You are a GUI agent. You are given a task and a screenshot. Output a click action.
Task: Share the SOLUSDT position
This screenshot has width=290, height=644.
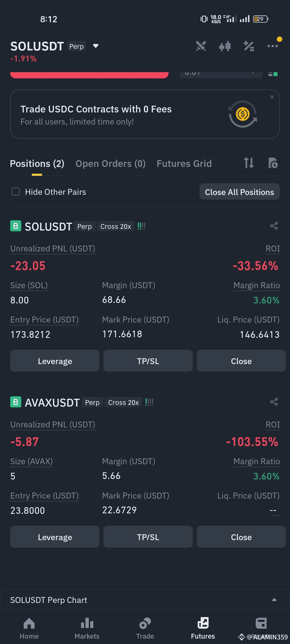[274, 226]
